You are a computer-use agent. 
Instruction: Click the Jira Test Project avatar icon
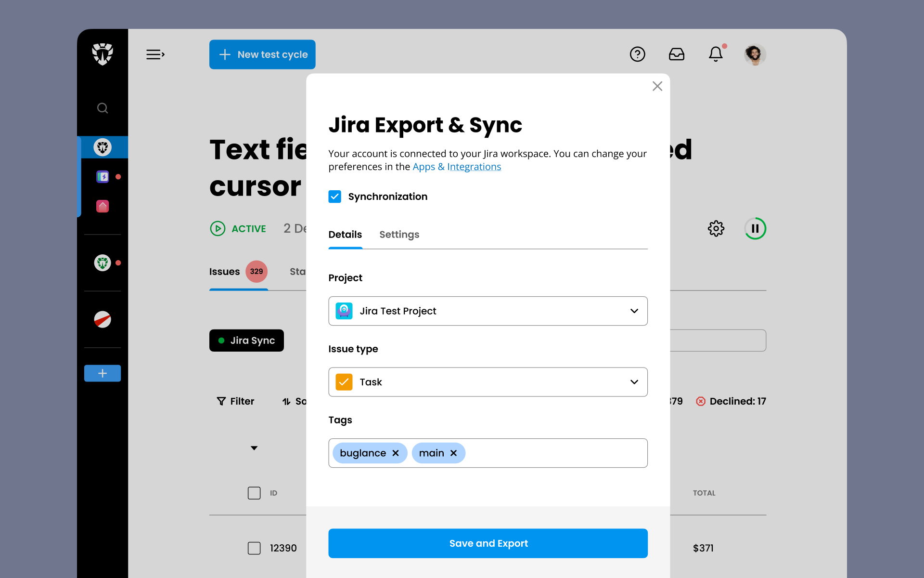tap(344, 311)
